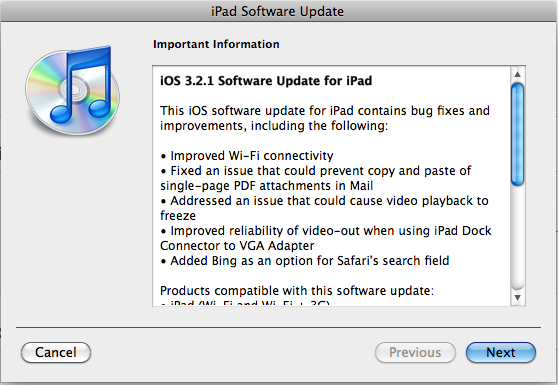558x385 pixels.
Task: Click the iTunes music note disc icon
Action: [x=73, y=90]
